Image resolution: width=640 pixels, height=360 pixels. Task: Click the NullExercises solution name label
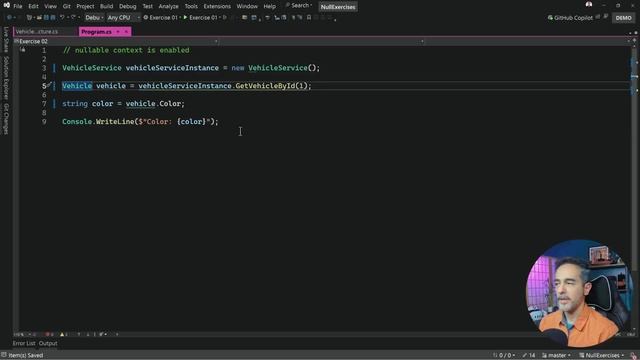338,7
